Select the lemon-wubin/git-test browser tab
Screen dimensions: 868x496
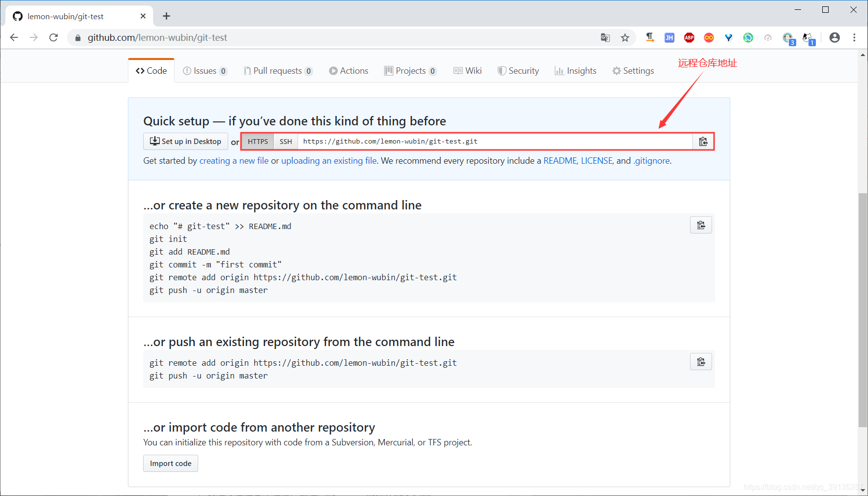80,16
